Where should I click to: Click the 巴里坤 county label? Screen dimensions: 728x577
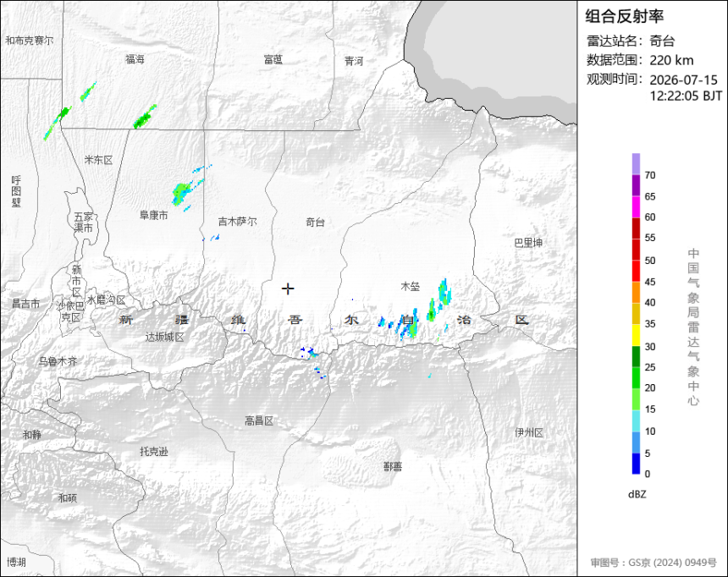528,243
